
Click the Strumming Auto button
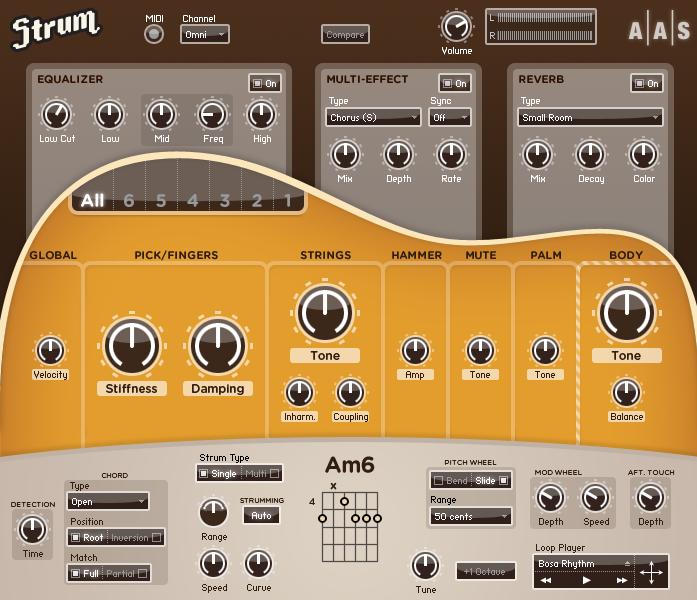(261, 516)
